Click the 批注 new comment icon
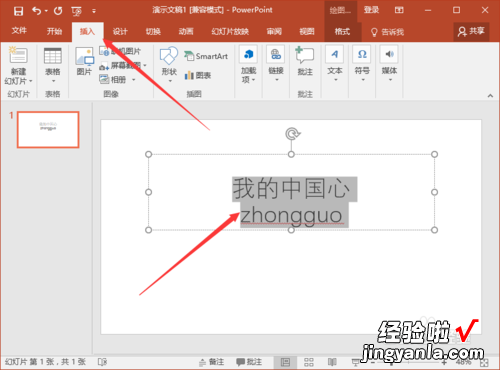Viewport: 500px width, 370px height. [x=305, y=55]
